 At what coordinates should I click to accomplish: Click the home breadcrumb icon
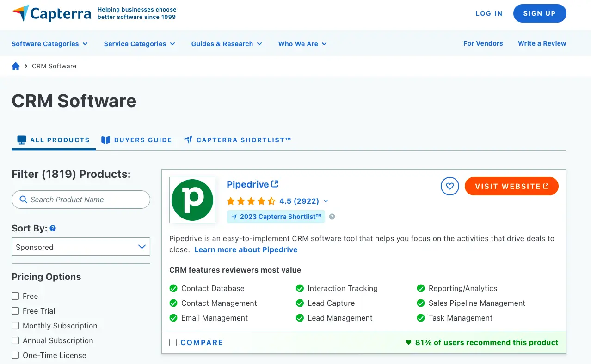click(16, 66)
